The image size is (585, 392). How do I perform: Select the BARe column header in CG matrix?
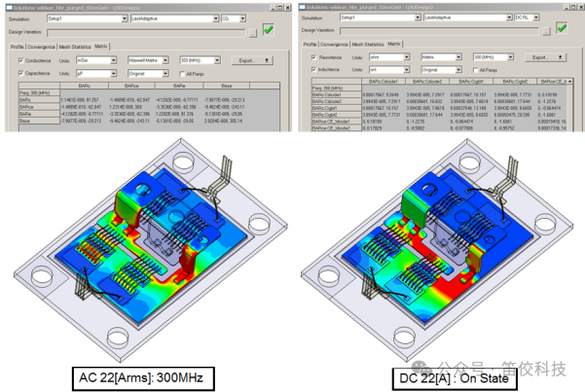pos(179,86)
